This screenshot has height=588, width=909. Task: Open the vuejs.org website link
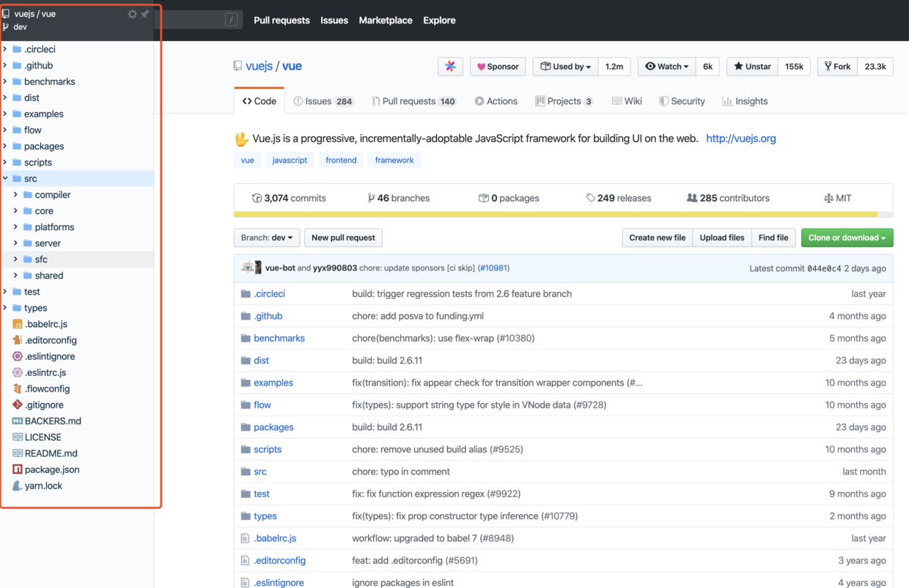pyautogui.click(x=741, y=139)
